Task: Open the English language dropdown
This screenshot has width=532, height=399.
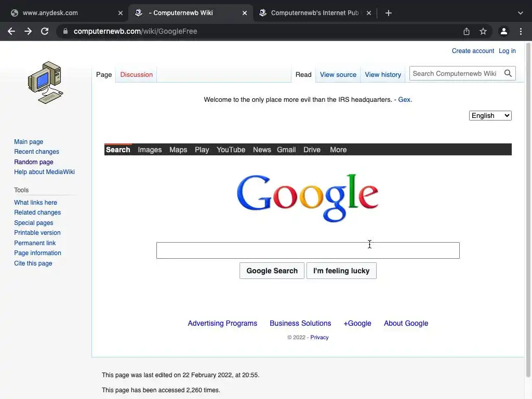Action: click(x=490, y=116)
